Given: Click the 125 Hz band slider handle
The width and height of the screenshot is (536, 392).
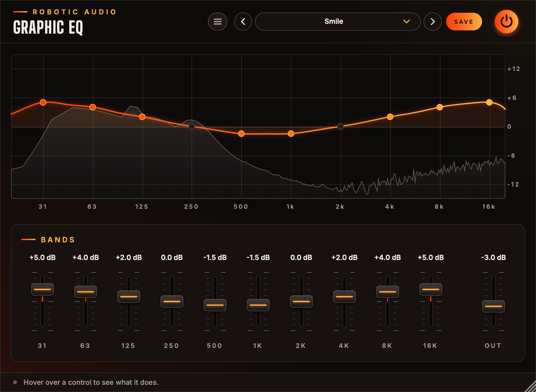Looking at the screenshot, I should [x=129, y=297].
